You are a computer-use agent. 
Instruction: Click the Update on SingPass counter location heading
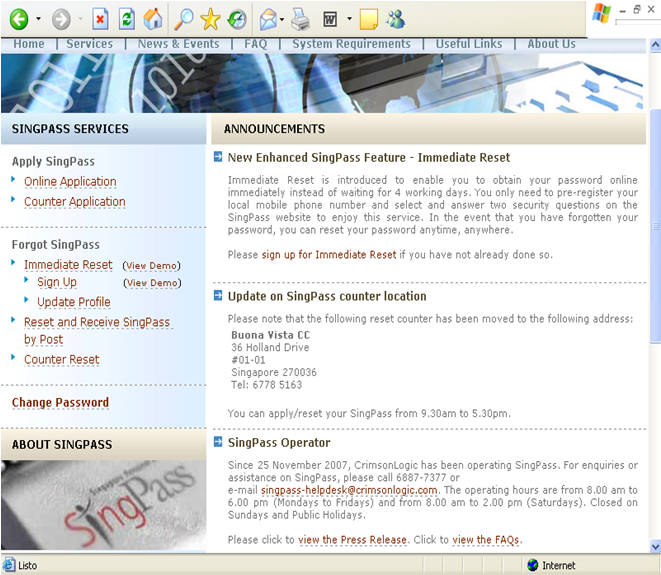click(x=327, y=296)
